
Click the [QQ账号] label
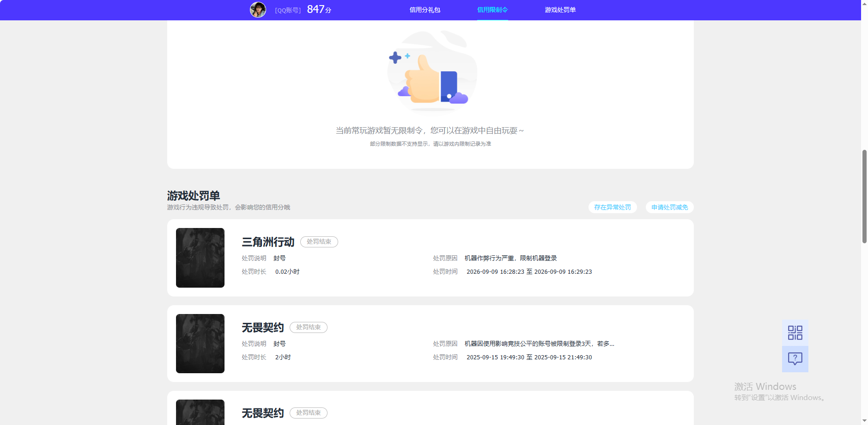pyautogui.click(x=288, y=10)
